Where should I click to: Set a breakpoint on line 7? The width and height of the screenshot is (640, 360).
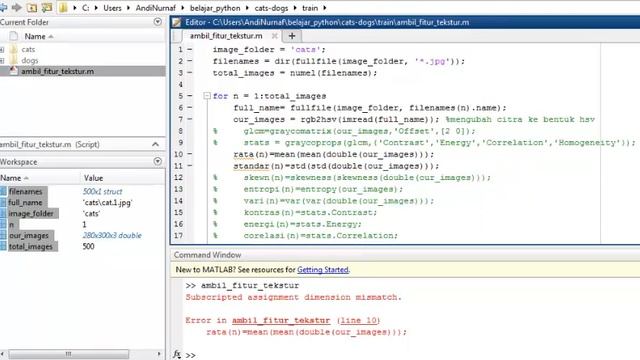coord(190,119)
